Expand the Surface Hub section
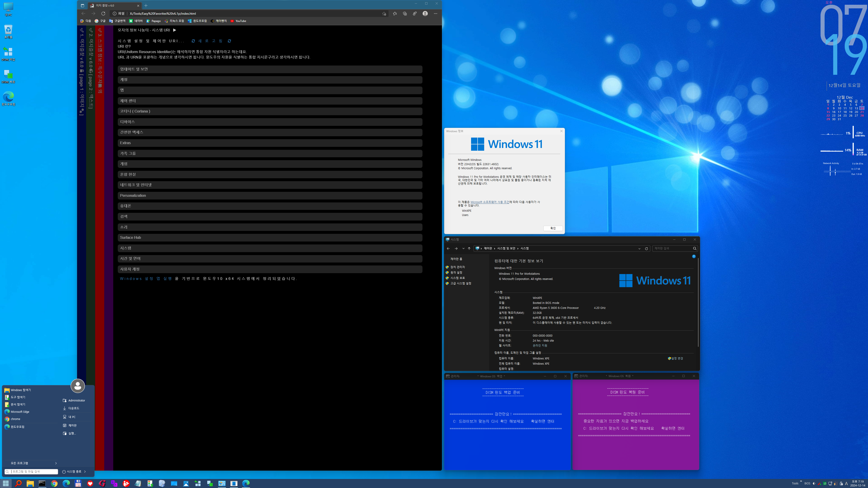Viewport: 868px width, 488px height. pos(270,237)
